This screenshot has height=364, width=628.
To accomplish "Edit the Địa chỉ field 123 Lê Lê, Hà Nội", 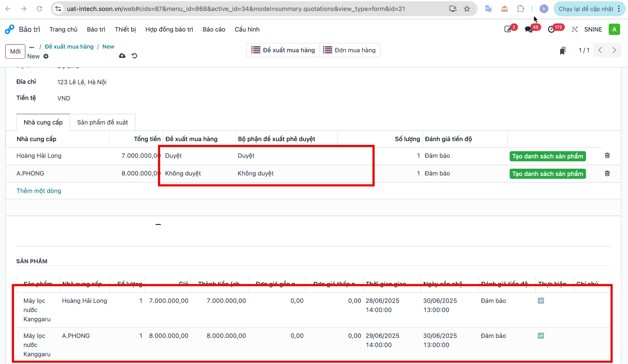I will tap(82, 82).
